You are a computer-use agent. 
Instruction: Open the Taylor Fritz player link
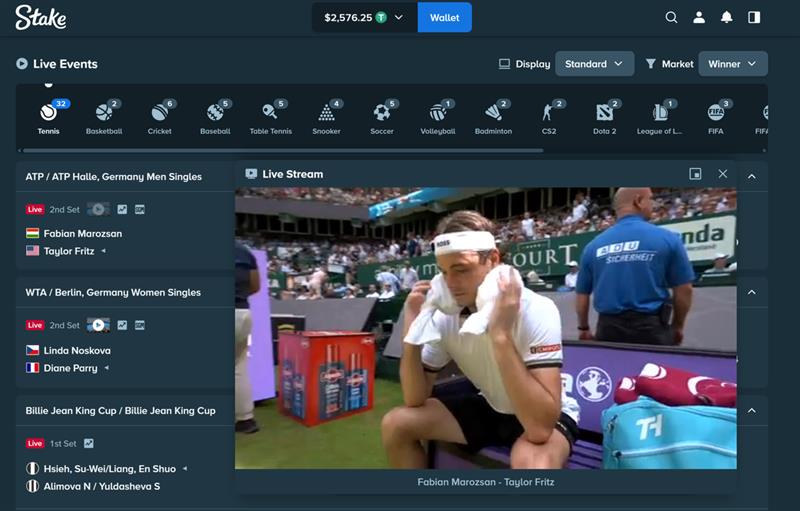click(x=69, y=251)
